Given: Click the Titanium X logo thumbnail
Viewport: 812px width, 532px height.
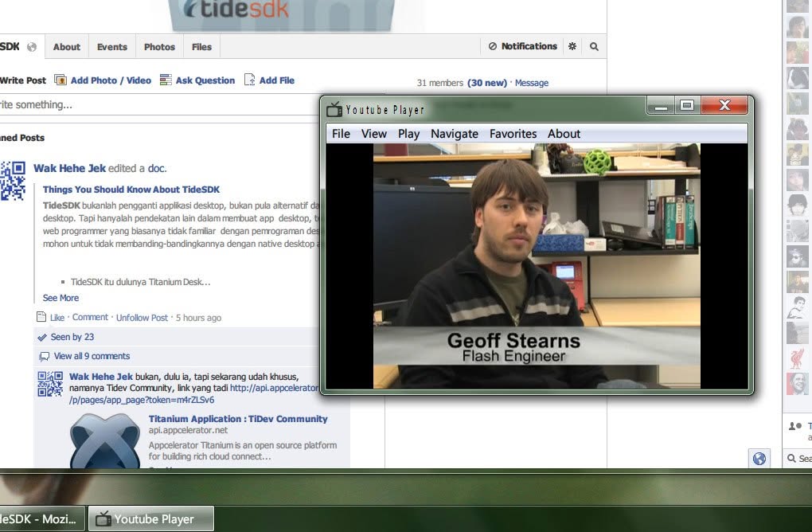Looking at the screenshot, I should point(105,440).
